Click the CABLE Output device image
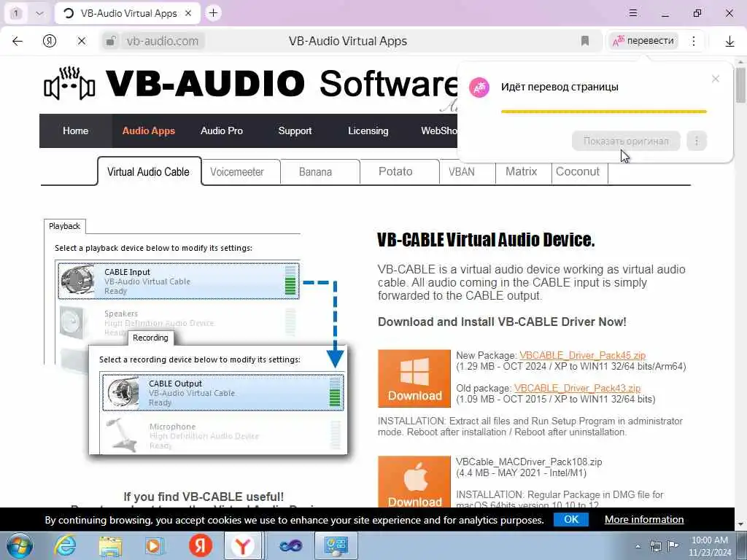 123,392
